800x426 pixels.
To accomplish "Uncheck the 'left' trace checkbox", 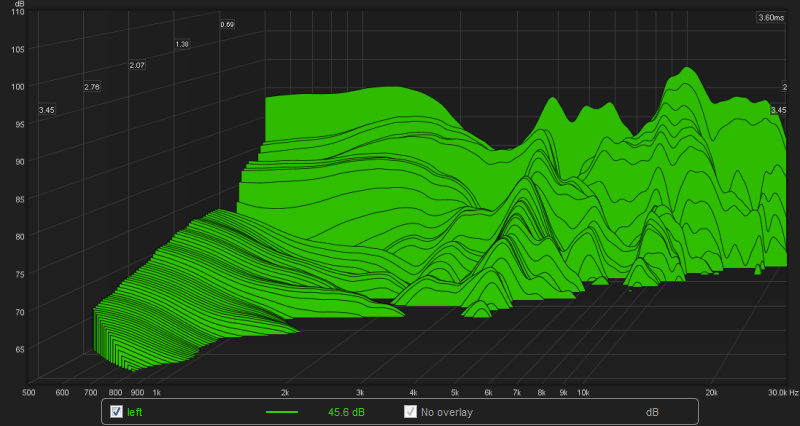I will [x=116, y=412].
